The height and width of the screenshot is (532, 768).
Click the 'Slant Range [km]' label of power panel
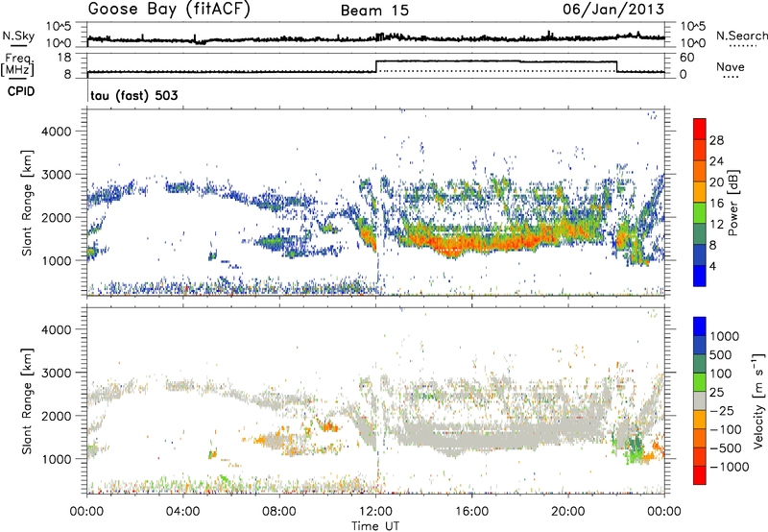pos(27,203)
